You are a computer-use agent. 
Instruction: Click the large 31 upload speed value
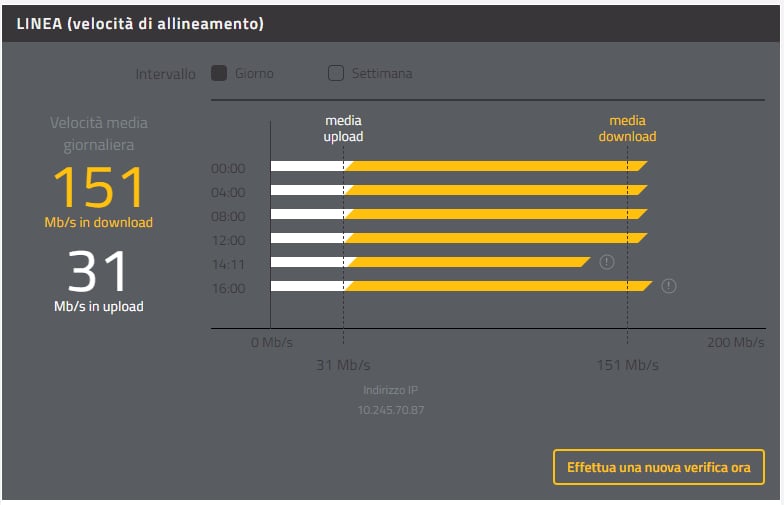[x=98, y=271]
